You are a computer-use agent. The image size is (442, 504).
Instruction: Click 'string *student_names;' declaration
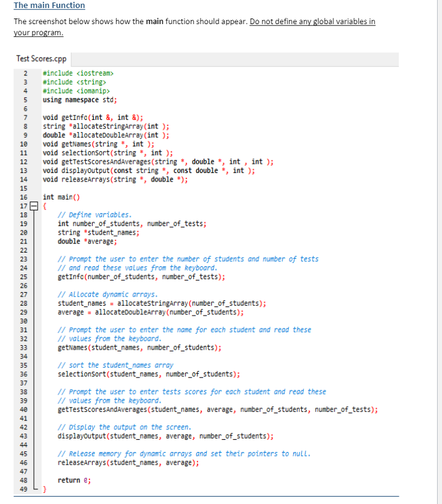pos(99,232)
